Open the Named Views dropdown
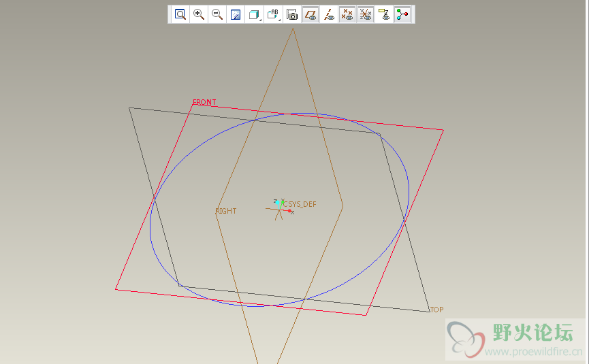 273,15
